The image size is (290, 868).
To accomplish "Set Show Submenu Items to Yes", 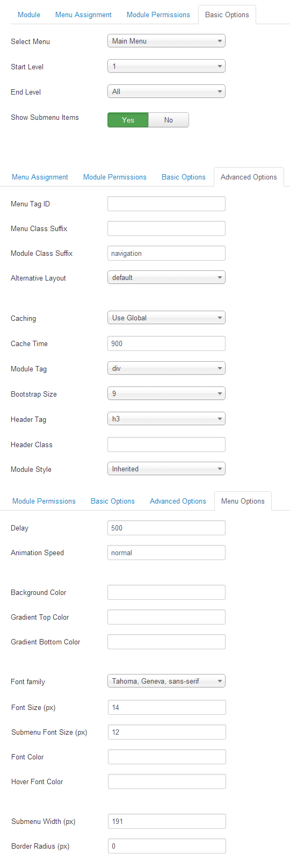I will click(128, 120).
